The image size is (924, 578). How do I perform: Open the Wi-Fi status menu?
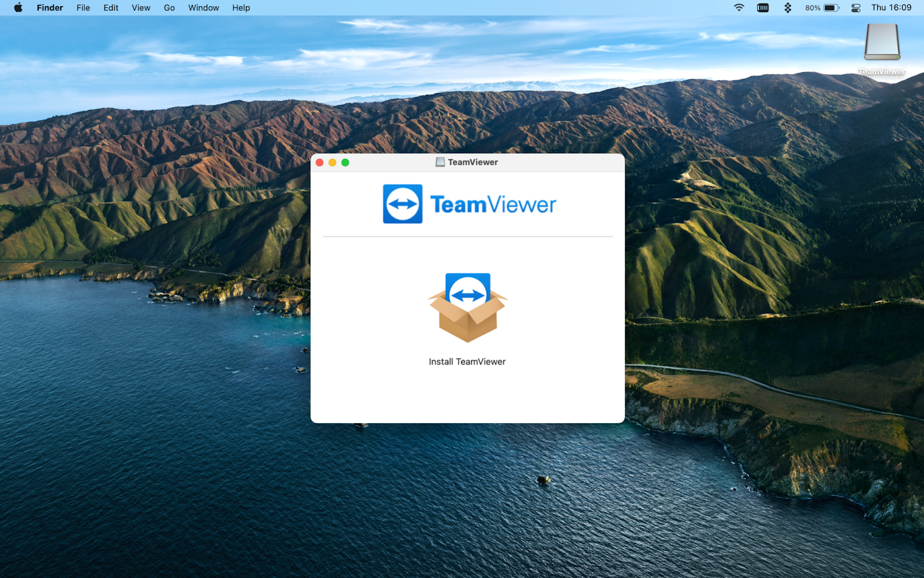click(x=739, y=8)
